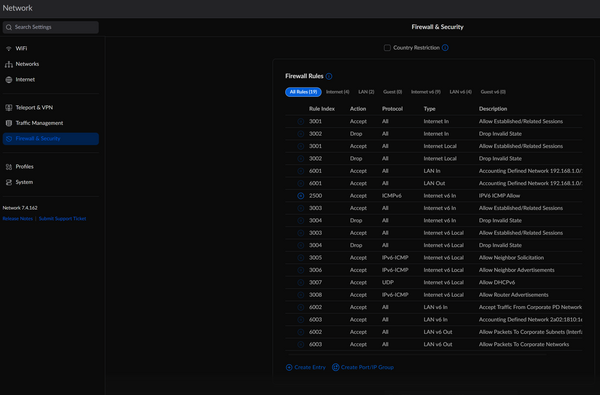Click row icon for Allow Neighbor Solicitation rule

(x=301, y=258)
